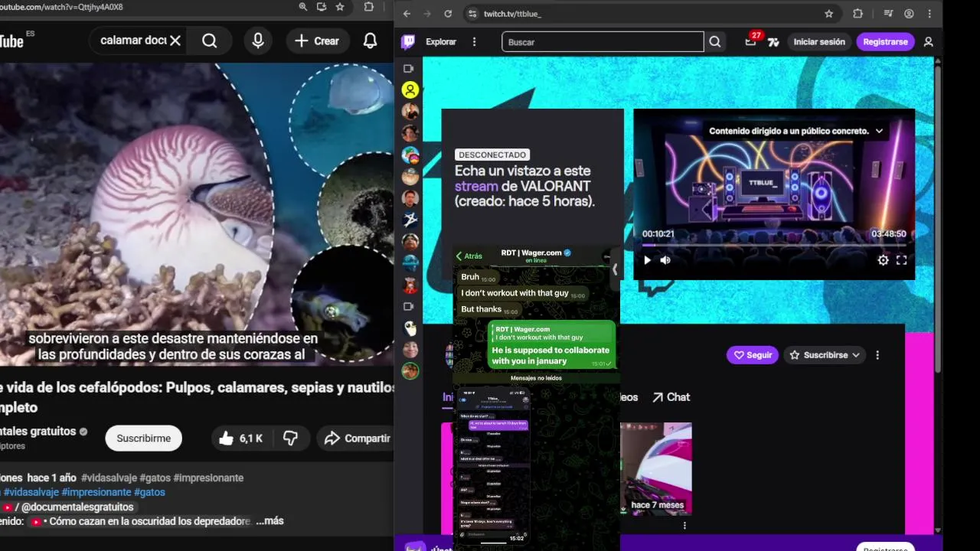The image size is (980, 551).
Task: Go back with Atrás in chat overlay
Action: click(469, 256)
